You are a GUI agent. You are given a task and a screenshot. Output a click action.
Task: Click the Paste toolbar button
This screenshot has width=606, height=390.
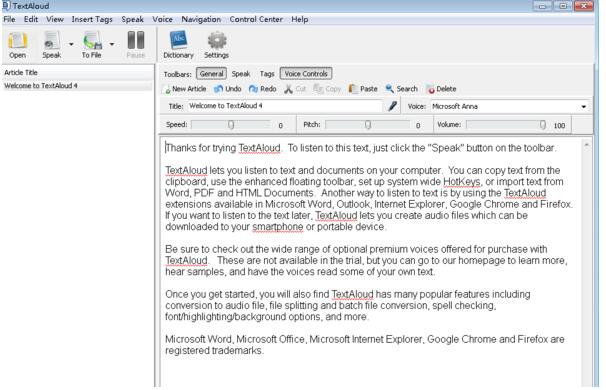coord(363,89)
